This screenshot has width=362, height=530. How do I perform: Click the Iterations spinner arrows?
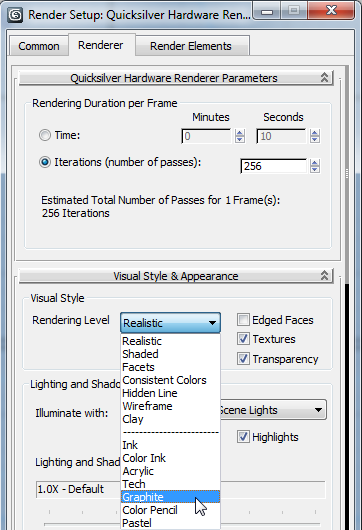pos(315,166)
